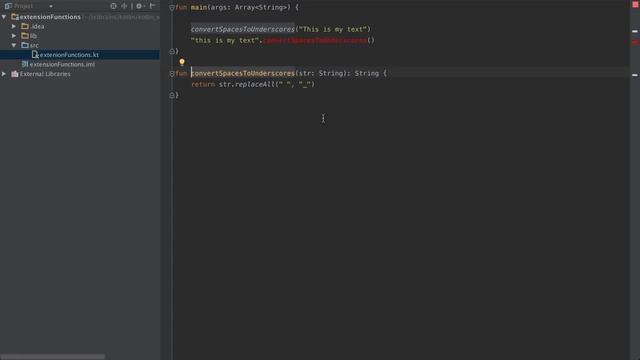Hide the Project tool window
Viewport: 640px width, 360px height.
click(x=153, y=6)
